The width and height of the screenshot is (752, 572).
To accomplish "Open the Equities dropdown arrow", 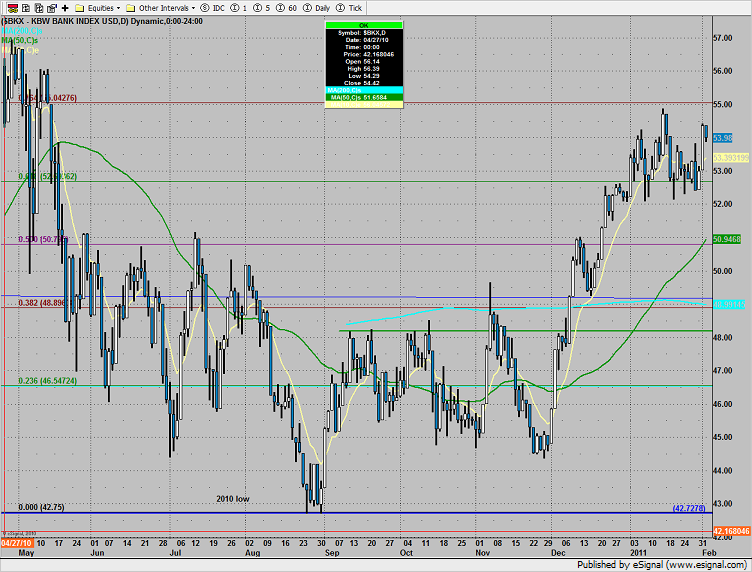I will tap(118, 8).
